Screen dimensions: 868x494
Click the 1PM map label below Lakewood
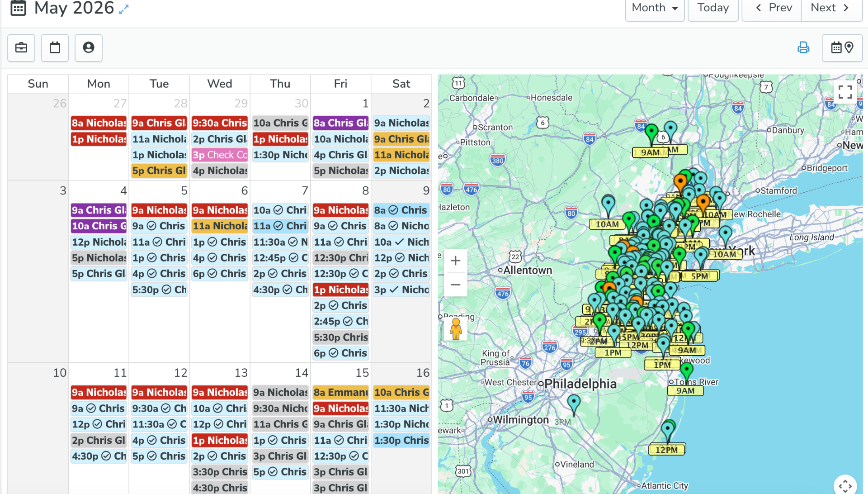(662, 365)
